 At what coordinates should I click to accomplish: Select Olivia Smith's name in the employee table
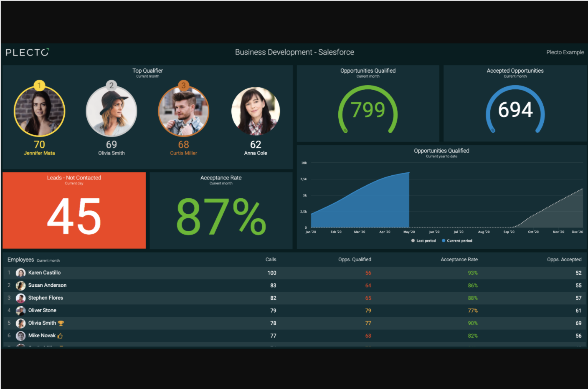42,323
